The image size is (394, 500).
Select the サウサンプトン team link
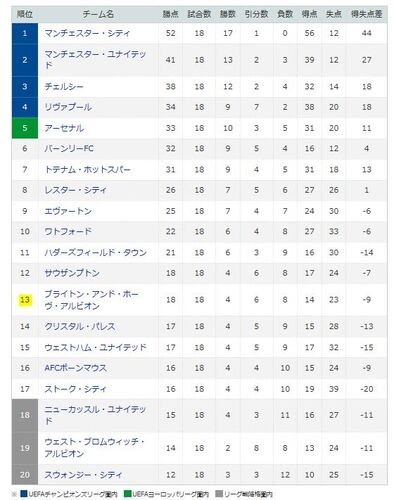point(72,273)
